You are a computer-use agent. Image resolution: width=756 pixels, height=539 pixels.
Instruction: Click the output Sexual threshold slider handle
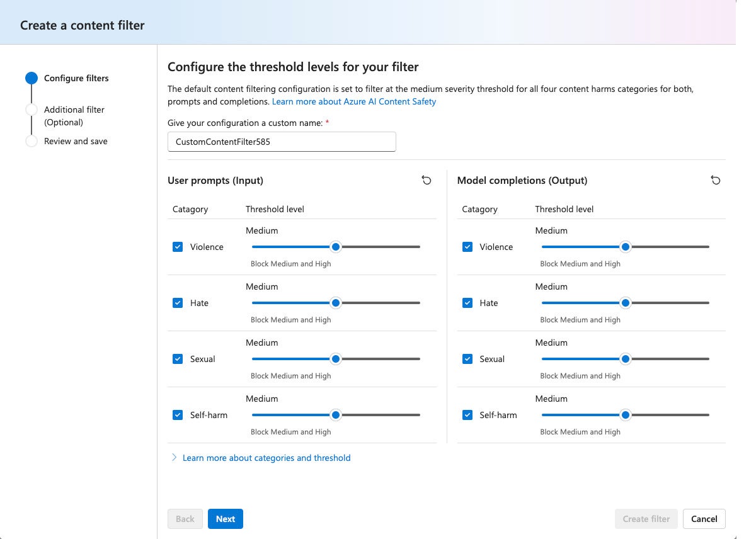click(625, 359)
